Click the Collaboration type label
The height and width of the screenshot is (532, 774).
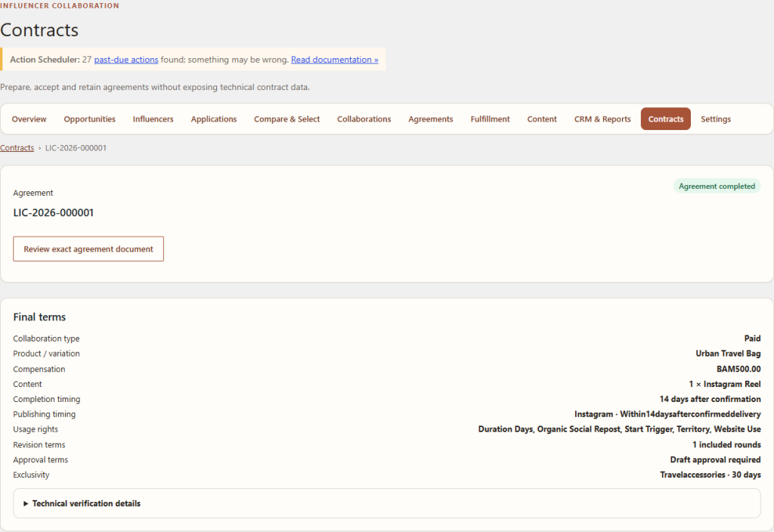(46, 339)
